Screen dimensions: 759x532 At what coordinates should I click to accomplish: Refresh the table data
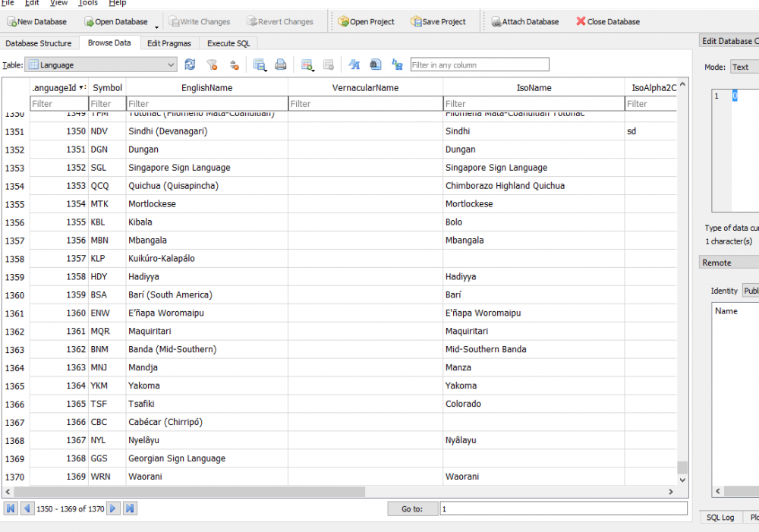(190, 65)
